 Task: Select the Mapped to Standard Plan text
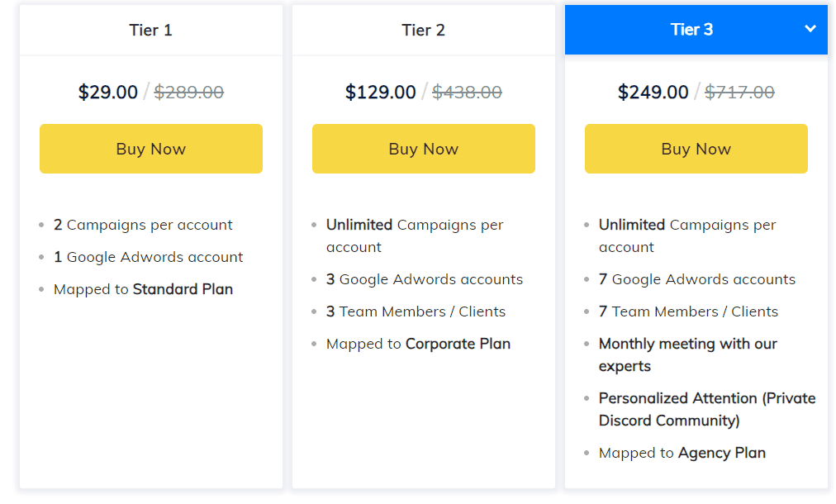[143, 289]
